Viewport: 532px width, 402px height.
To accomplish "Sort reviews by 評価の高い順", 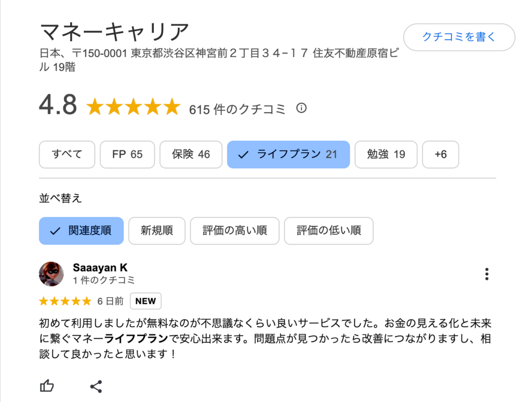I will [x=234, y=231].
